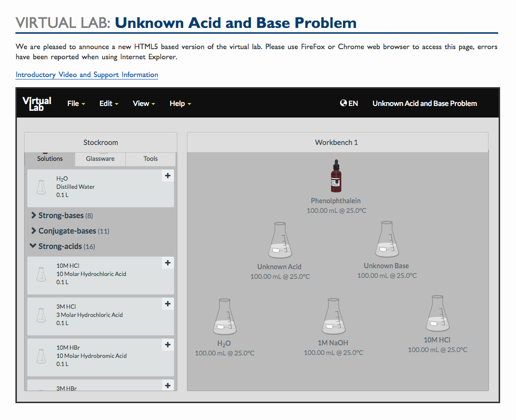
Task: Click the Virtual Lab logo
Action: 37,103
